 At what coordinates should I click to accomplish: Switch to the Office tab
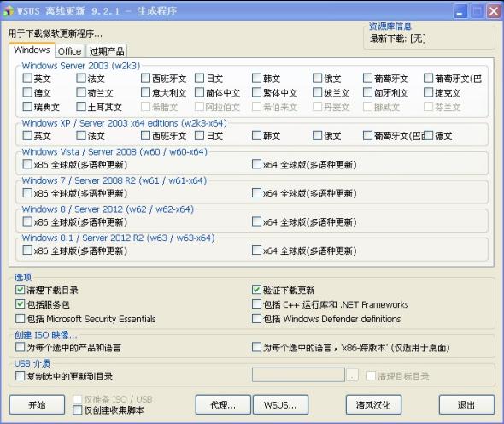pos(69,50)
